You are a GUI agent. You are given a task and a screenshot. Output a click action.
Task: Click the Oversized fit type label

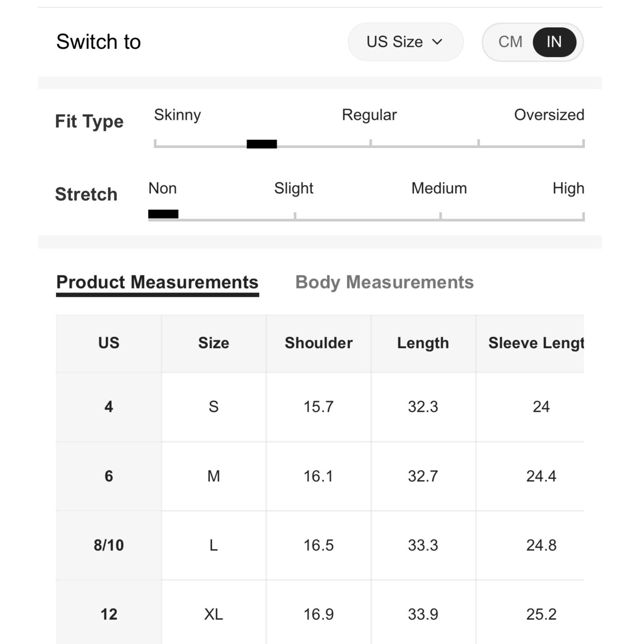point(549,115)
